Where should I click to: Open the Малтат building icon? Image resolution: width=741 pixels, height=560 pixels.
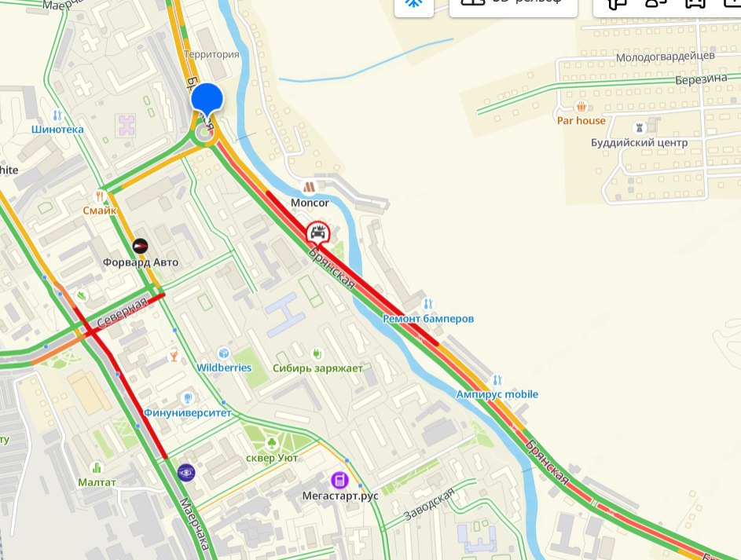(97, 467)
